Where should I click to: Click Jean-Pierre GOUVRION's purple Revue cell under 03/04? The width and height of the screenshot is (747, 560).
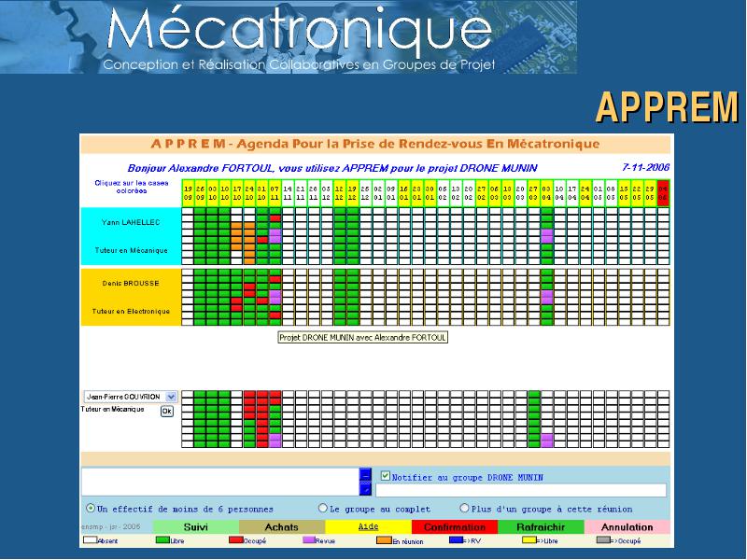tap(547, 441)
